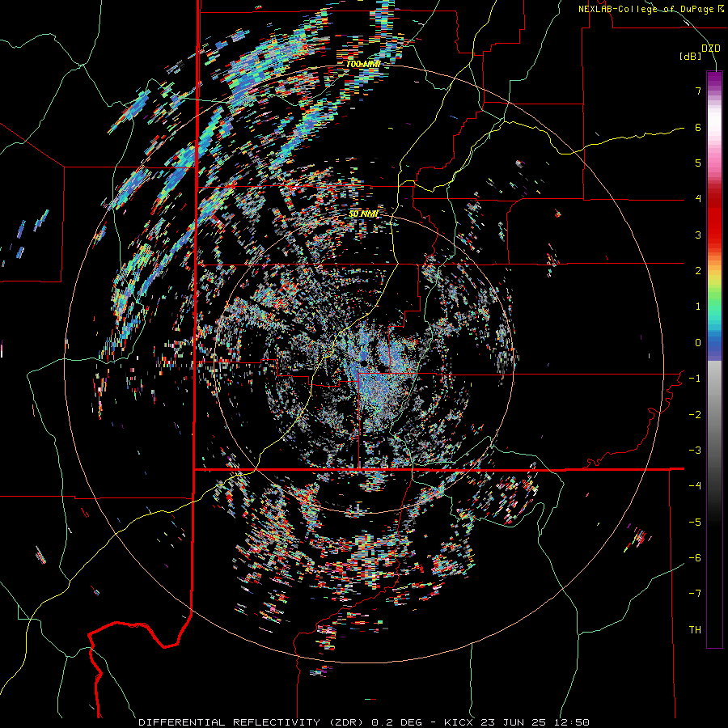Screen dimensions: 728x728
Task: Select the -7 scale label
Action: pos(695,594)
